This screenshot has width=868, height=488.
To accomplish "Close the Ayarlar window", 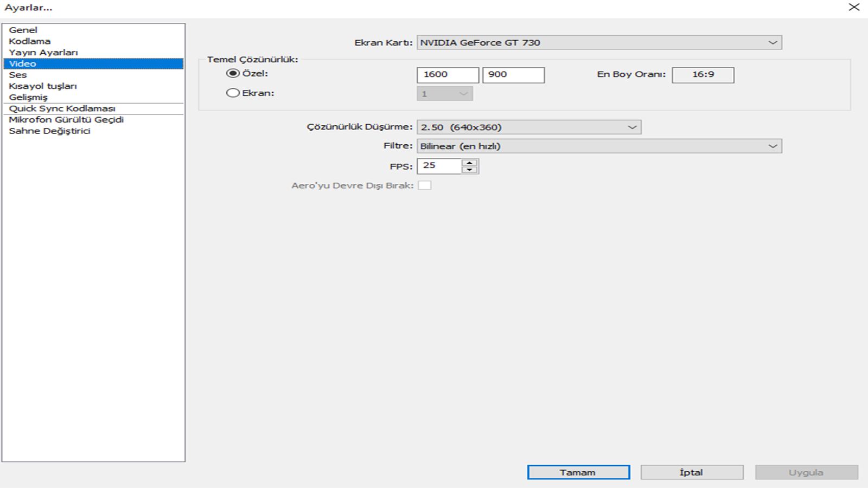I will tap(854, 7).
